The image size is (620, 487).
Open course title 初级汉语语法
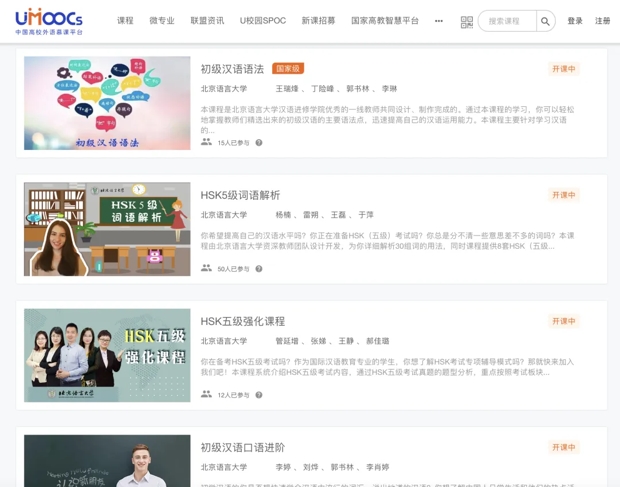[232, 69]
